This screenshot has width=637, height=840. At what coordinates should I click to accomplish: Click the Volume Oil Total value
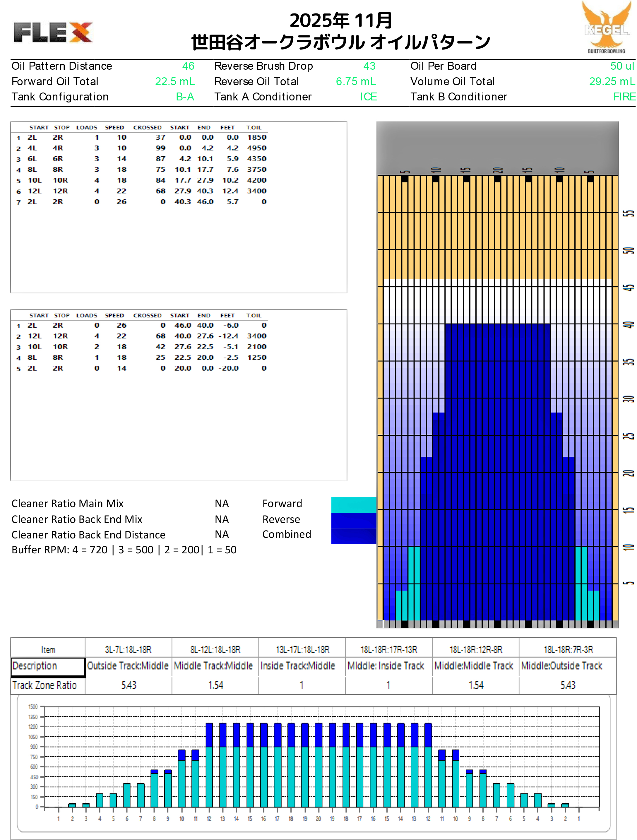pos(611,82)
